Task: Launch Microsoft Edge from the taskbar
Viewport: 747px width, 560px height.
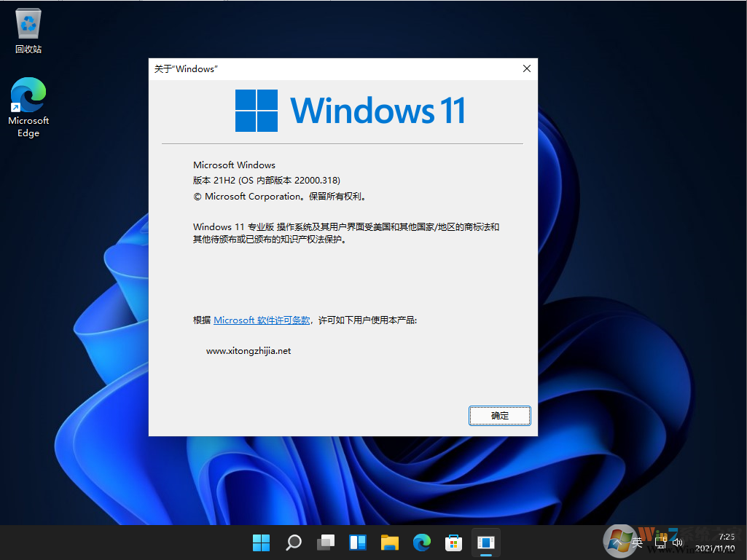Action: (x=421, y=543)
